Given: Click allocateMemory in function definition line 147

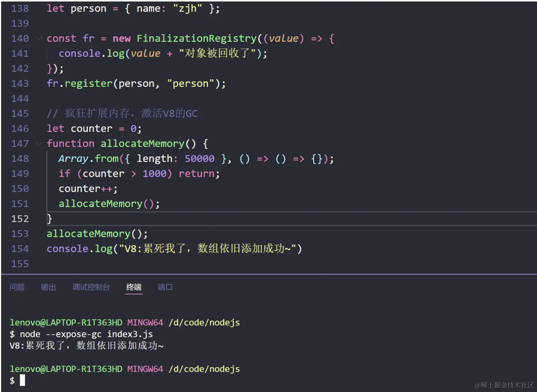Looking at the screenshot, I should click(143, 144).
